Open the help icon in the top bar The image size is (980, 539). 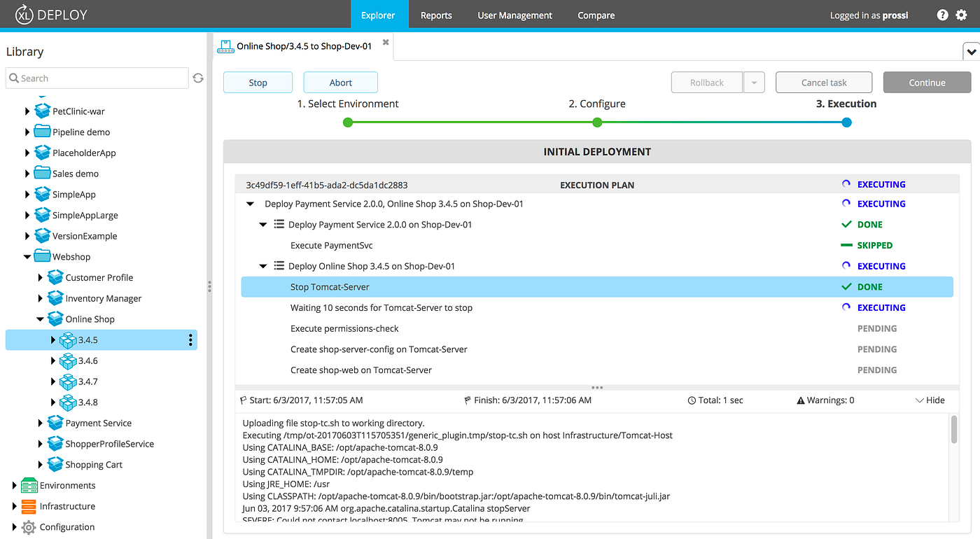942,14
